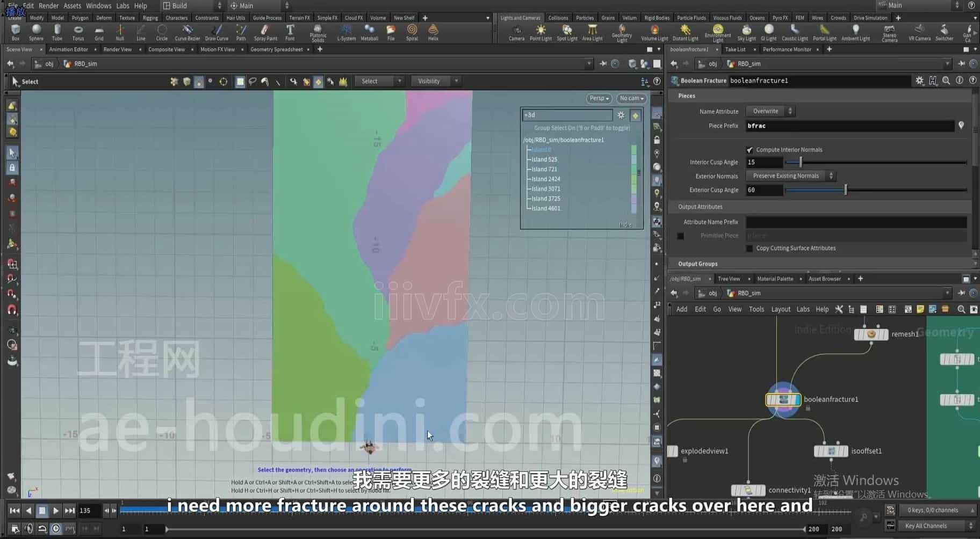Select the Curve Bezier shelf tool
Image resolution: width=980 pixels, height=539 pixels.
[188, 32]
